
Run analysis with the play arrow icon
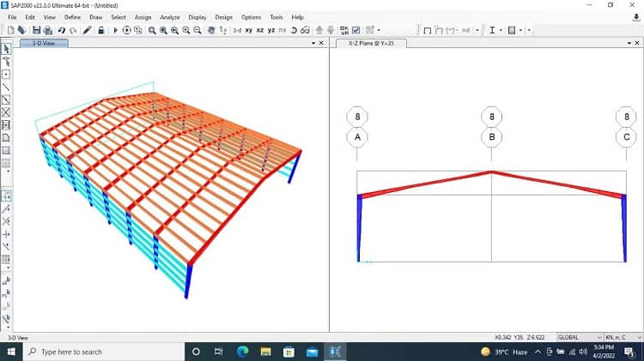[115, 30]
